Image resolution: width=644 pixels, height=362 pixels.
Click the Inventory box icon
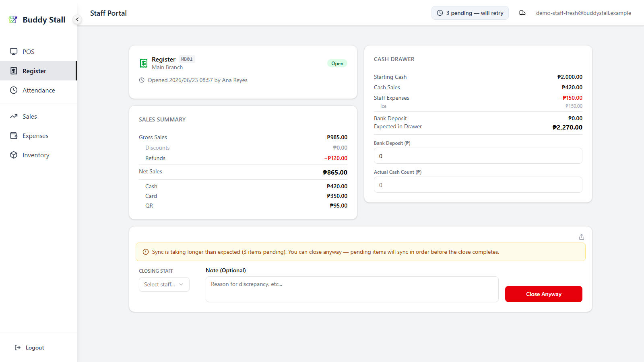pos(14,155)
